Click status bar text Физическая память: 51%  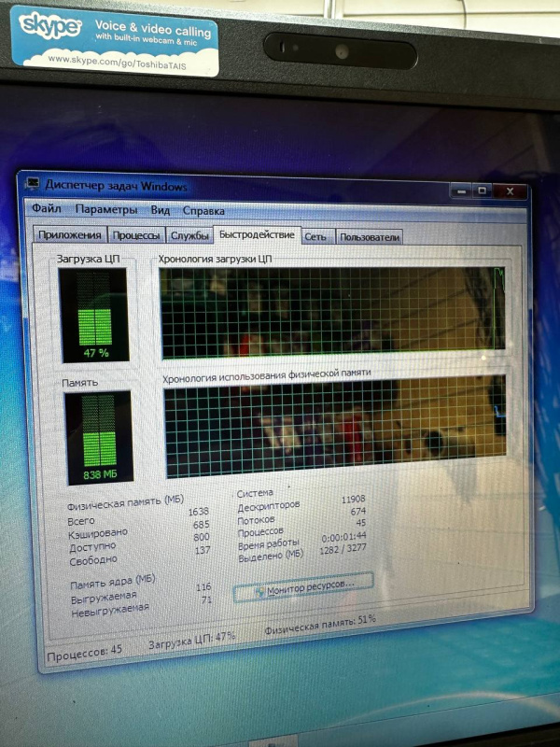pos(320,625)
